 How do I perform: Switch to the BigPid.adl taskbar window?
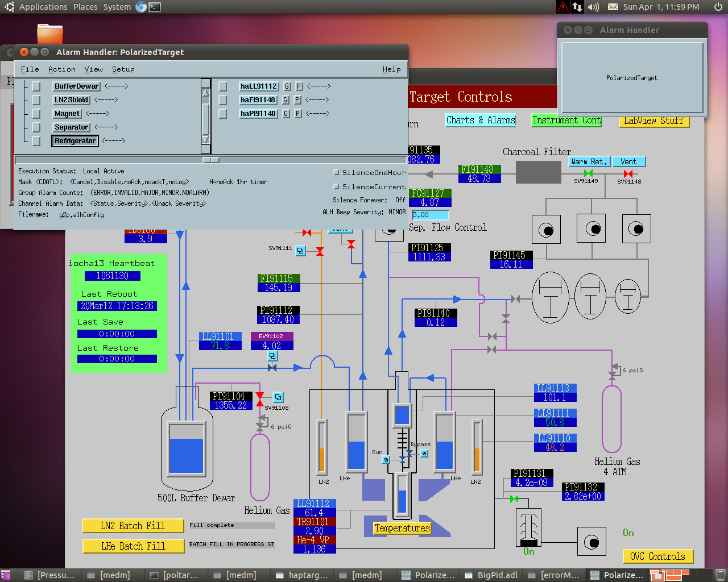[x=492, y=575]
